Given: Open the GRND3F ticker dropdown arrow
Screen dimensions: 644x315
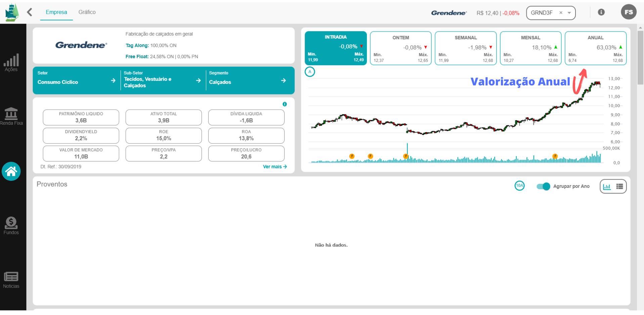Looking at the screenshot, I should 569,13.
